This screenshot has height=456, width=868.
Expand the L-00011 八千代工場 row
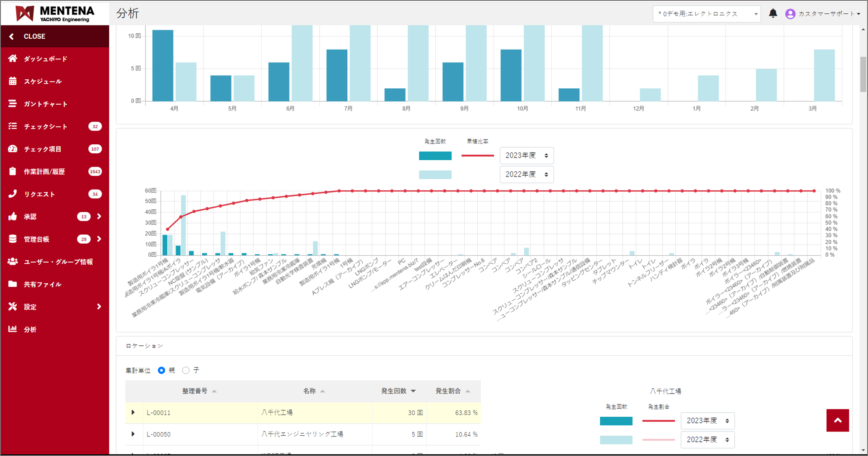tap(133, 413)
